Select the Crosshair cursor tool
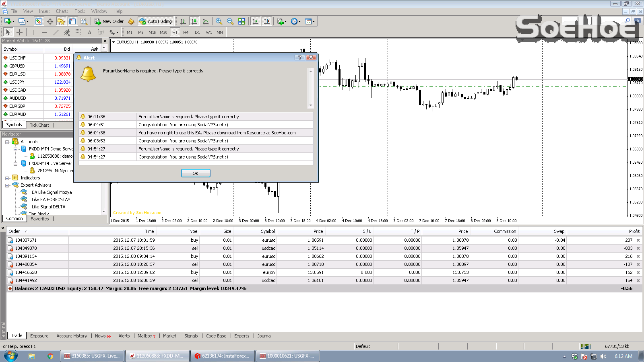 click(19, 32)
